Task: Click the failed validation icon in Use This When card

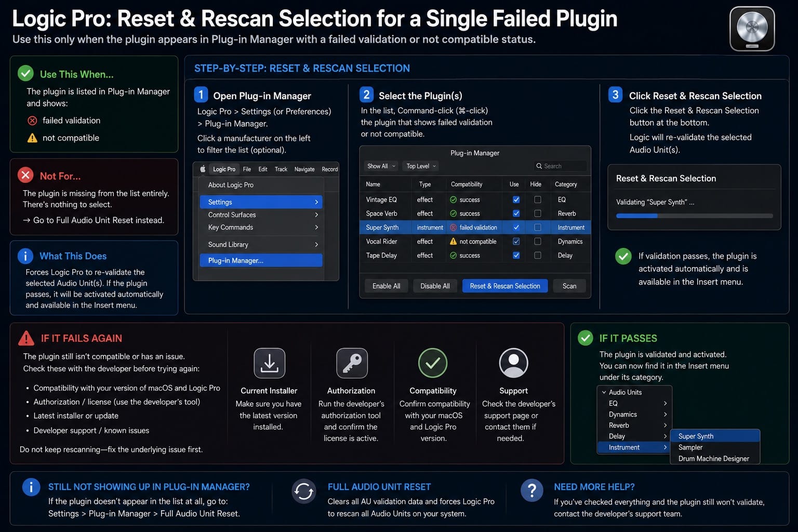Action: [32, 121]
